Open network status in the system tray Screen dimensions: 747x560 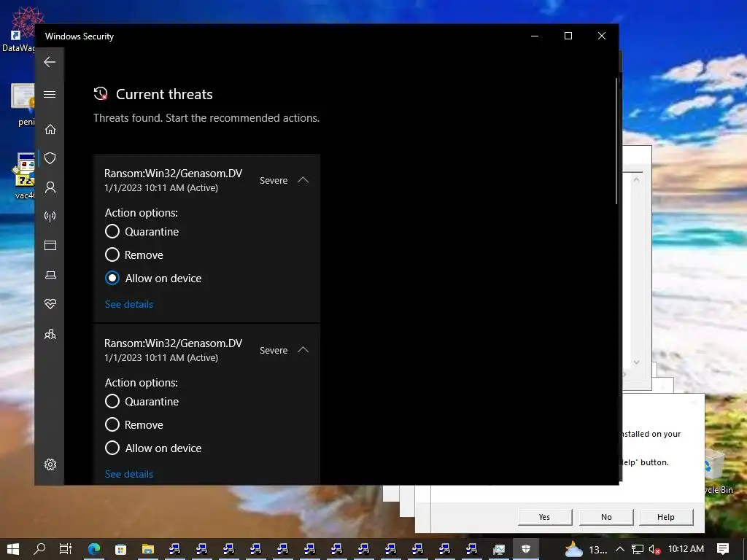point(637,549)
